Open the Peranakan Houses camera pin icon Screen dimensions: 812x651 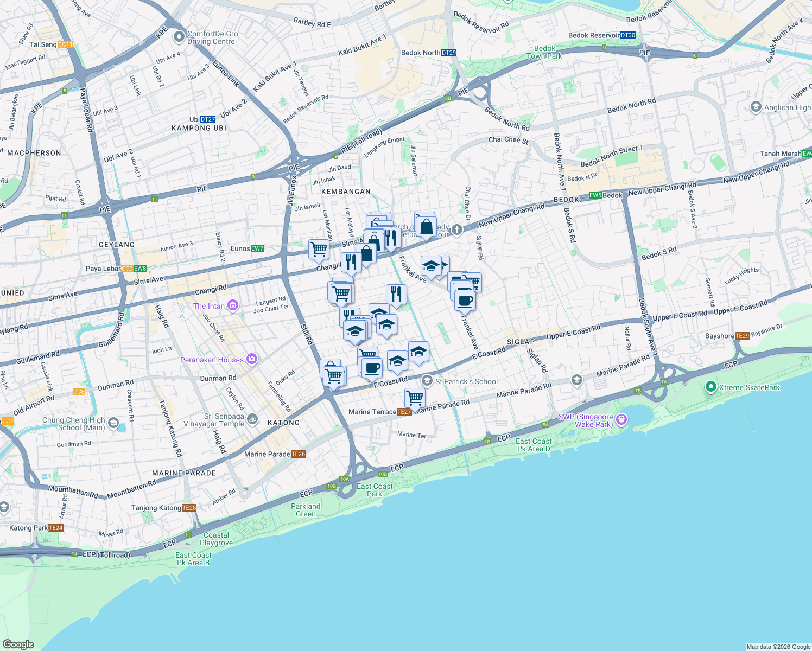tap(251, 359)
